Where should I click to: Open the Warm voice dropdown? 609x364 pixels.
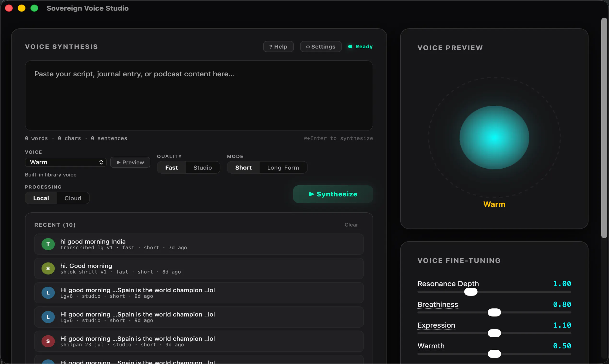point(66,162)
